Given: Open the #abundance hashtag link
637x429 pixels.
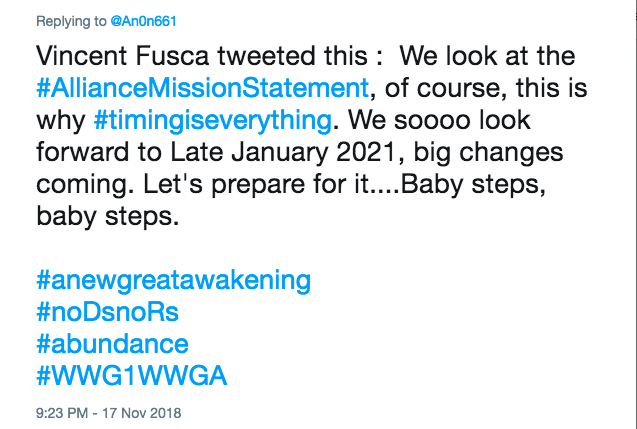Looking at the screenshot, I should 112,344.
